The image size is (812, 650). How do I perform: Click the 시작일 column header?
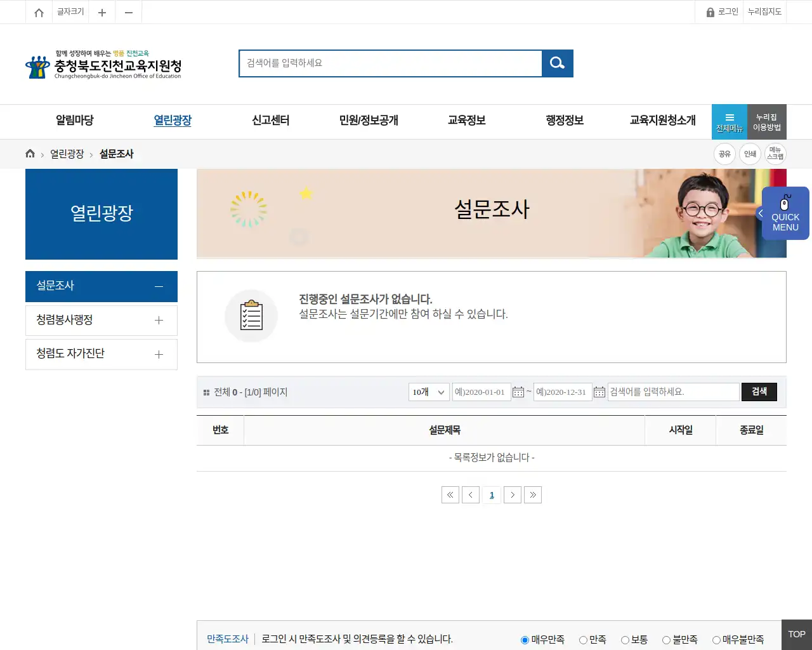click(x=681, y=430)
